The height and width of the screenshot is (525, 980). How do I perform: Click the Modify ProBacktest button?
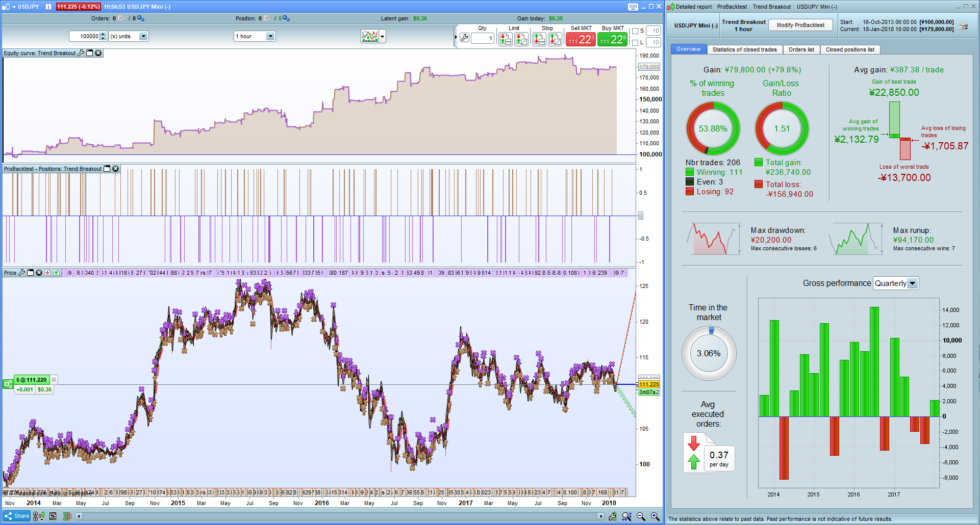pyautogui.click(x=800, y=24)
